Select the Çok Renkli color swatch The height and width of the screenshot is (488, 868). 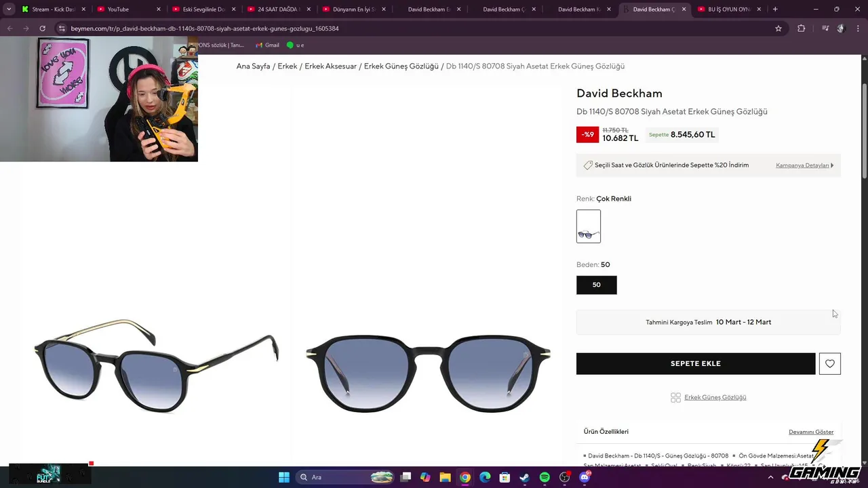point(589,226)
